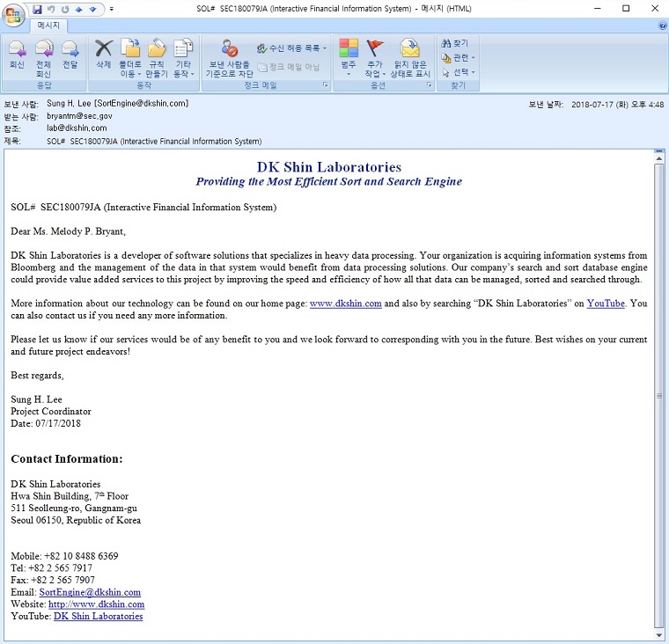Open the help question mark icon
The image size is (669, 644).
pos(662,26)
